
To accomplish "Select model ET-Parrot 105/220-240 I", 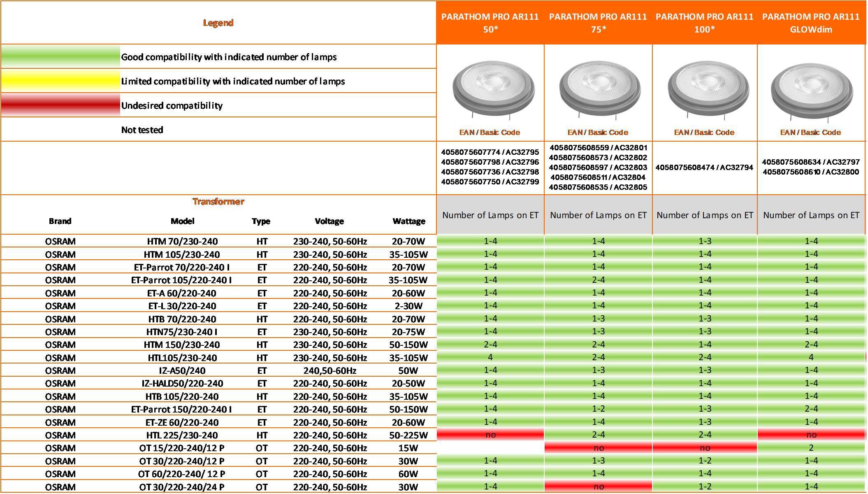I will [x=181, y=280].
